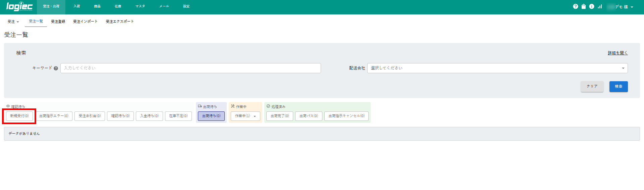Switch to the 受注インポート tab
This screenshot has height=190, width=644.
point(85,21)
